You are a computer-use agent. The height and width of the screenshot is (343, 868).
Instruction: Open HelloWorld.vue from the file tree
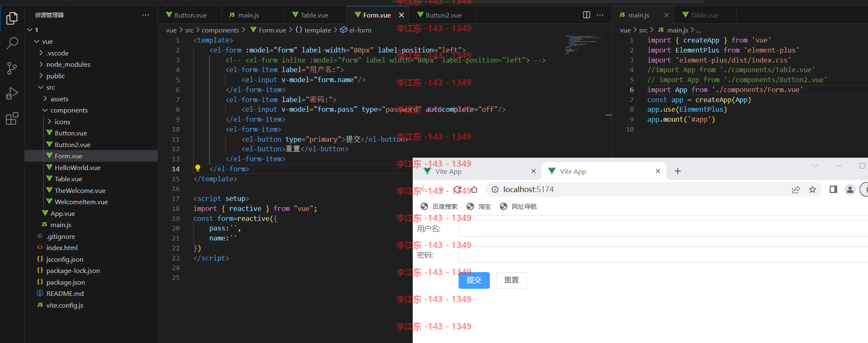point(77,168)
